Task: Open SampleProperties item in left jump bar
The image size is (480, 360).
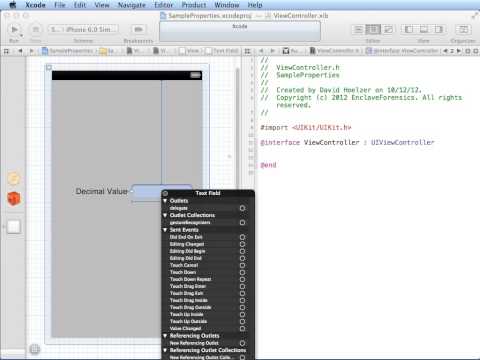Action: point(68,51)
